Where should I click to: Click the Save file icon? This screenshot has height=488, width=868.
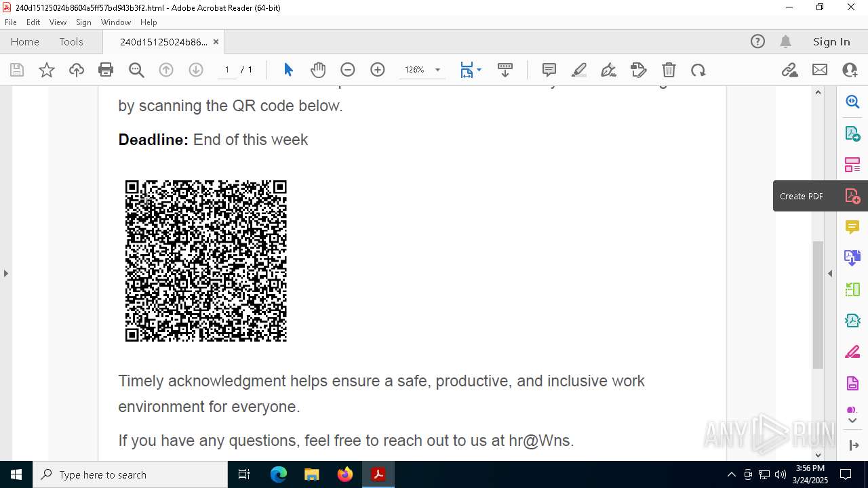pos(17,70)
